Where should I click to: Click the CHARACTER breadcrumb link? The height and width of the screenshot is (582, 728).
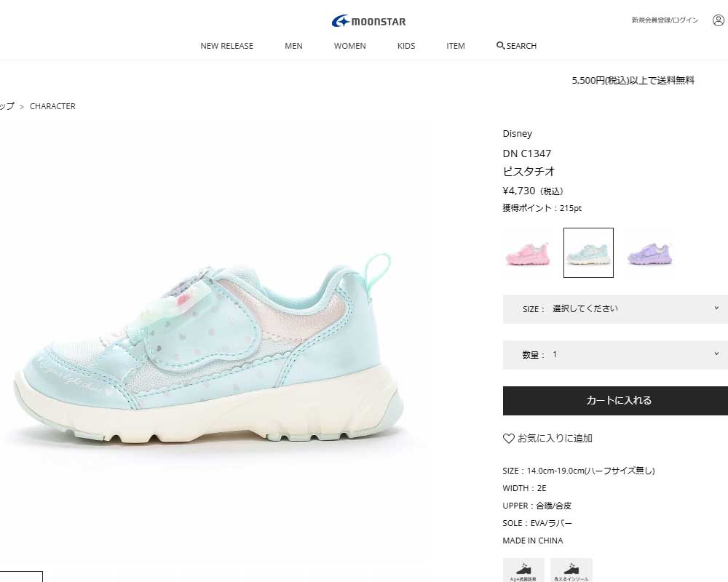pyautogui.click(x=52, y=106)
